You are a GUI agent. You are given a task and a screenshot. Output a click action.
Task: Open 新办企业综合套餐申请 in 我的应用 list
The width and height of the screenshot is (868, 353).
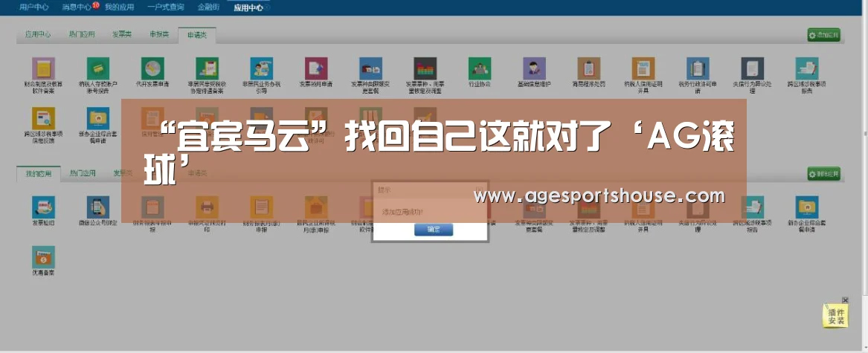[x=806, y=207]
